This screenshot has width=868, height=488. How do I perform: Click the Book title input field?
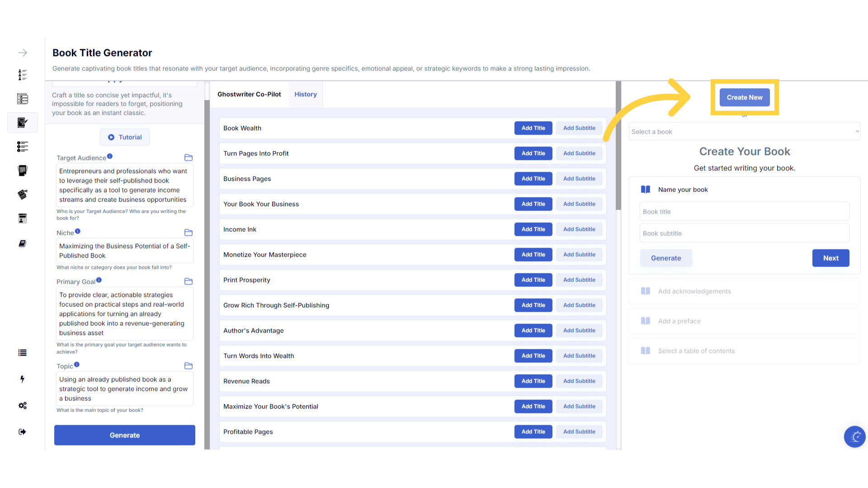point(745,212)
